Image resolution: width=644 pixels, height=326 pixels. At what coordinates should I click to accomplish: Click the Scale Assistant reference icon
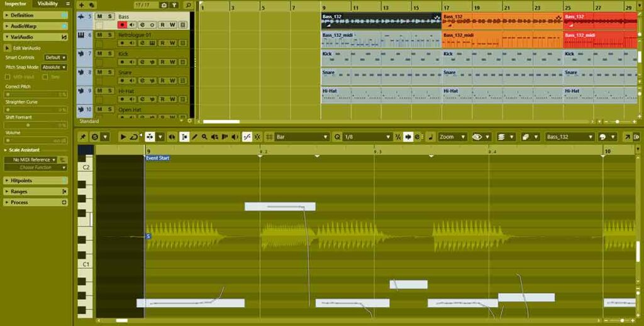63,160
